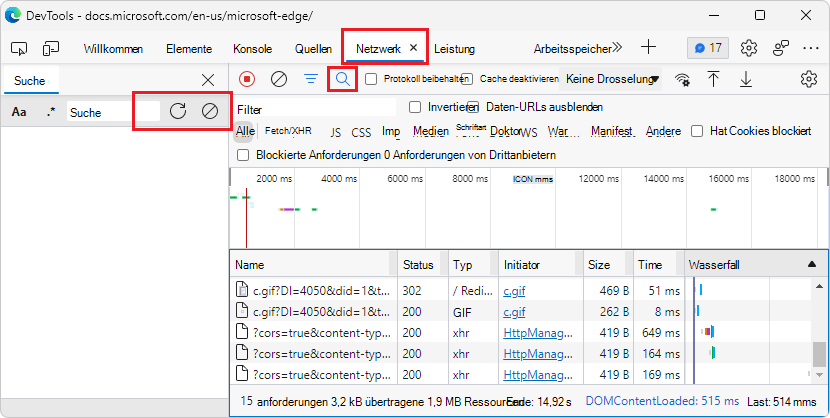The width and height of the screenshot is (830, 418).
Task: Check Blockierte Anforderungen checkbox
Action: pos(243,155)
